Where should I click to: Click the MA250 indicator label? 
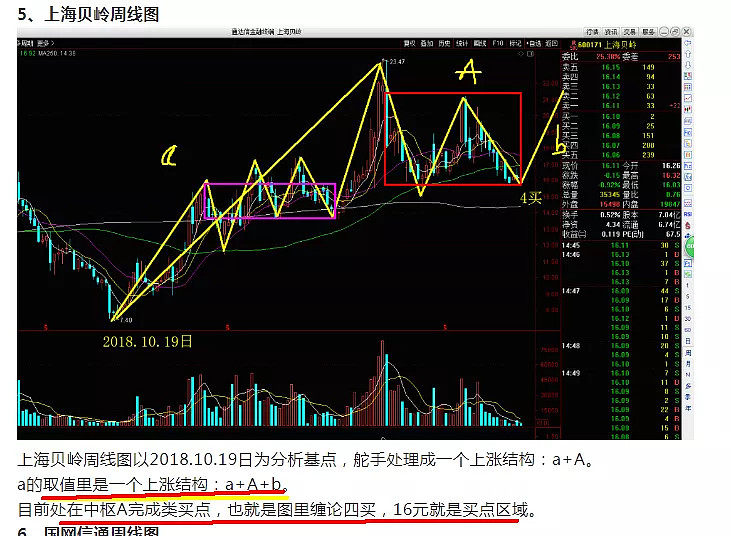point(56,54)
